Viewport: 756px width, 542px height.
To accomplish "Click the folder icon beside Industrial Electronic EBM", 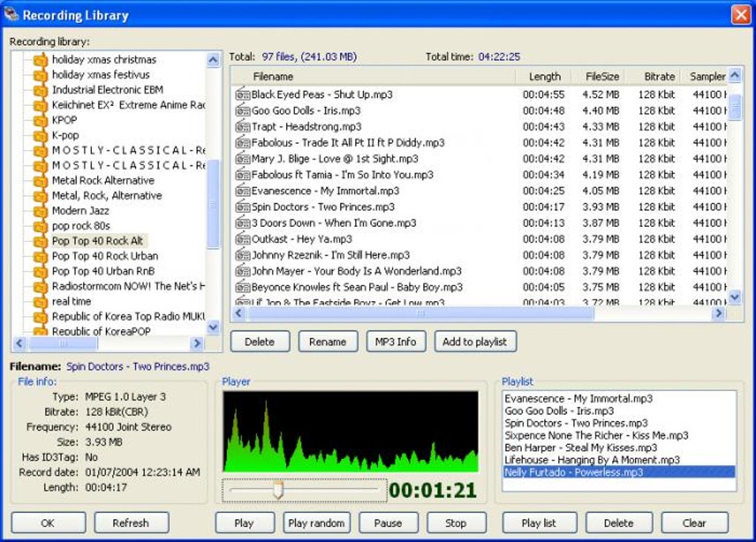I will tap(40, 90).
